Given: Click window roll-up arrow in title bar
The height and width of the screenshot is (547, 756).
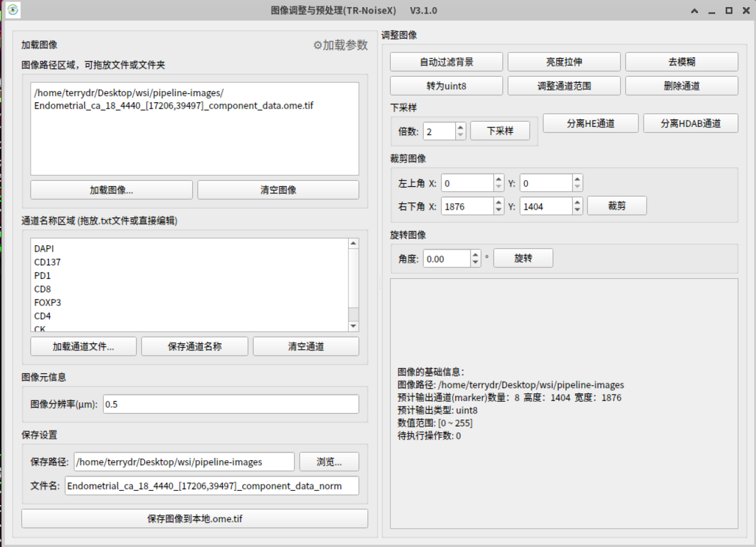Looking at the screenshot, I should coord(695,11).
